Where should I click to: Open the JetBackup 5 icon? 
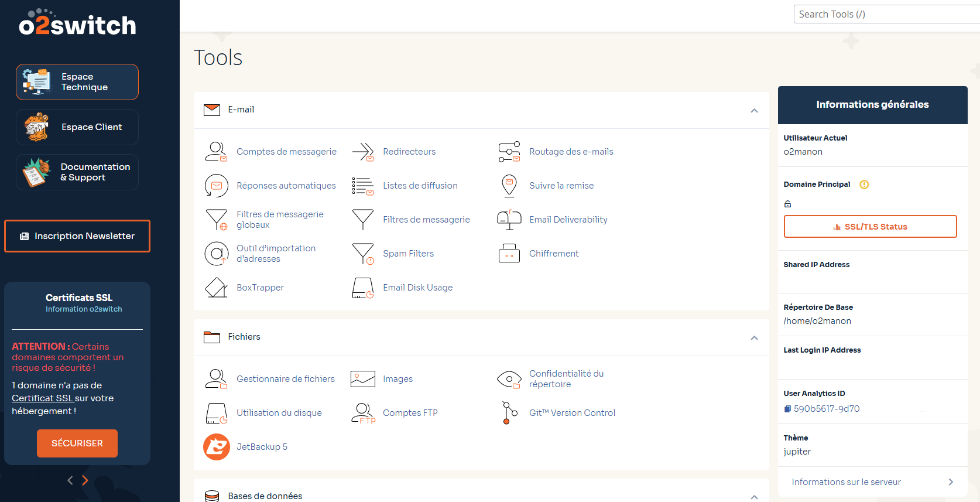(x=217, y=447)
